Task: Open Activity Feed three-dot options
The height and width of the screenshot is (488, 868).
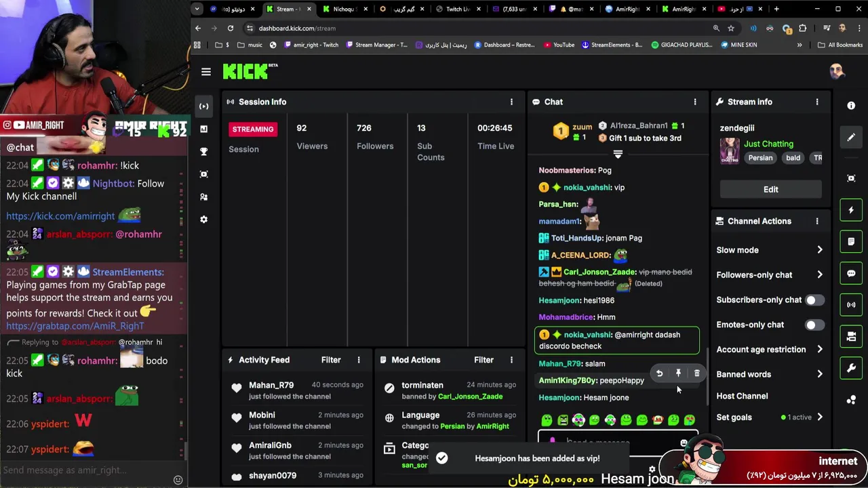Action: 359,360
